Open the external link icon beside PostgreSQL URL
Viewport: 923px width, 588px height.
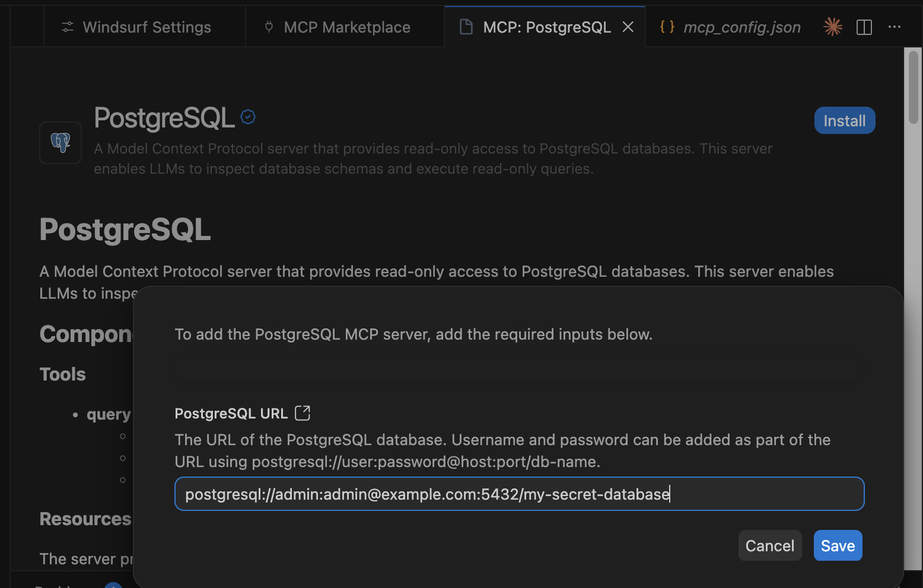pos(303,413)
